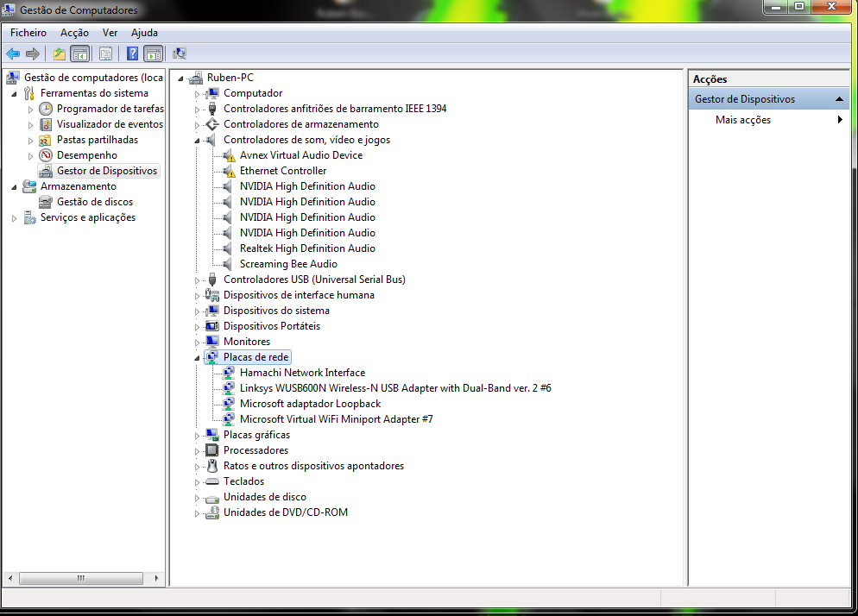Screen dimensions: 858x616
Task: Click the Up one level folder icon
Action: 59,53
